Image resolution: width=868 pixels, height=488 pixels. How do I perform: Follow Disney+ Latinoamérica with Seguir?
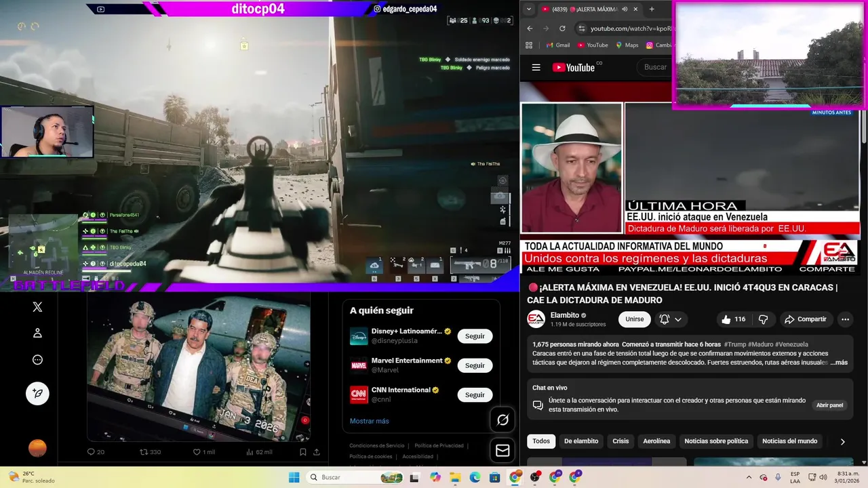pyautogui.click(x=475, y=336)
